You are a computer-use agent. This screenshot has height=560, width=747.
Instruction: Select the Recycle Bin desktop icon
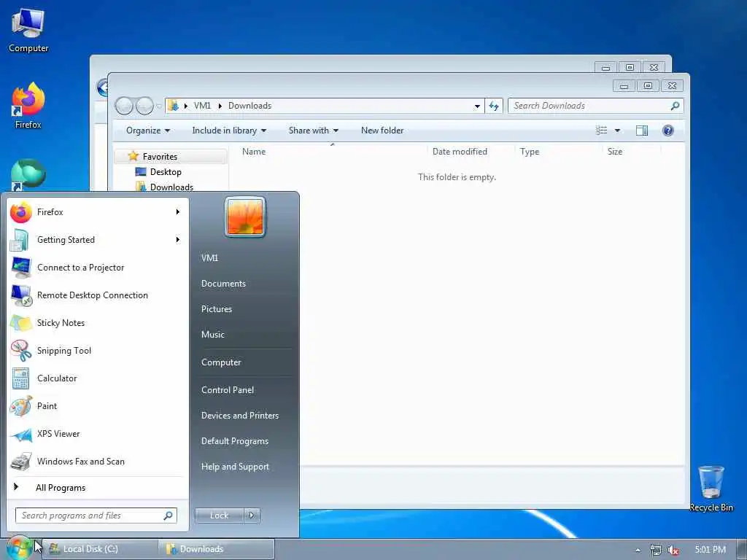coord(711,489)
